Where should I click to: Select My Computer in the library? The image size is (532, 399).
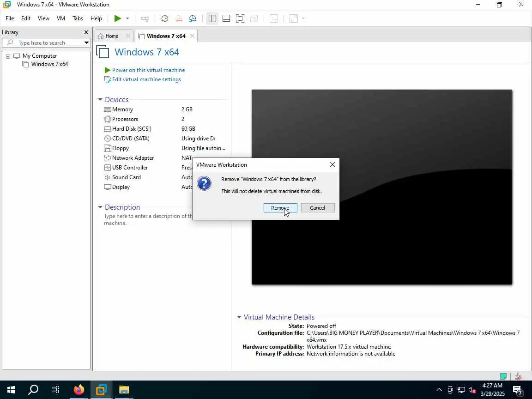pyautogui.click(x=39, y=56)
